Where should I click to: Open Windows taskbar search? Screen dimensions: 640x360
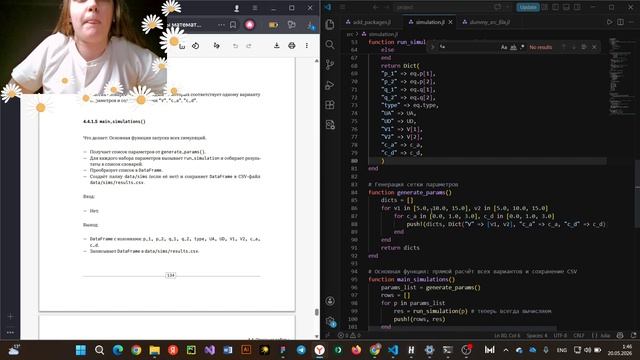tap(99, 350)
